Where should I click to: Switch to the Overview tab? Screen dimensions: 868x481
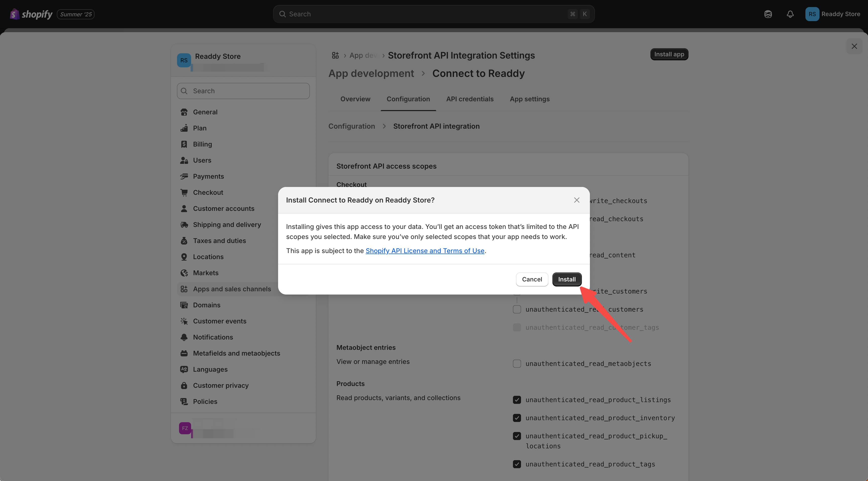355,99
